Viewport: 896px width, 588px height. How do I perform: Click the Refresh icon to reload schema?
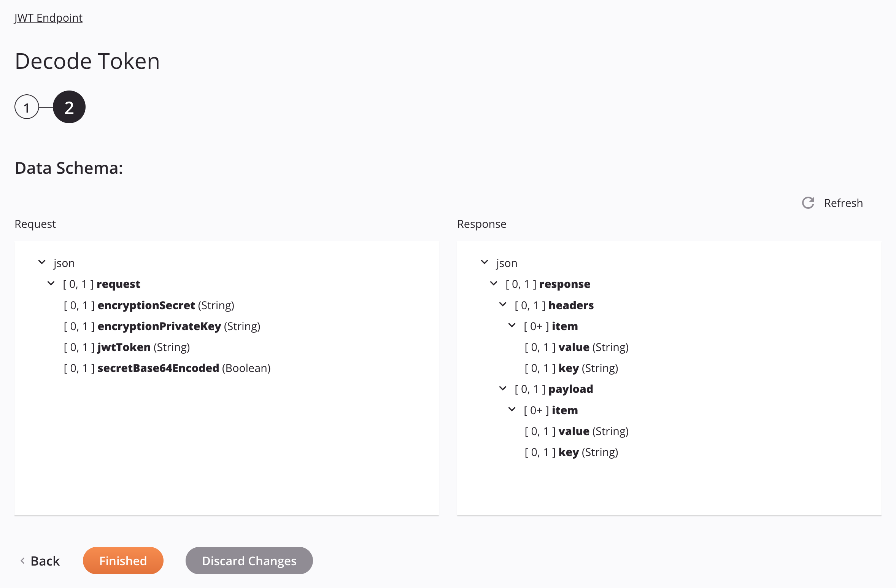pyautogui.click(x=808, y=203)
